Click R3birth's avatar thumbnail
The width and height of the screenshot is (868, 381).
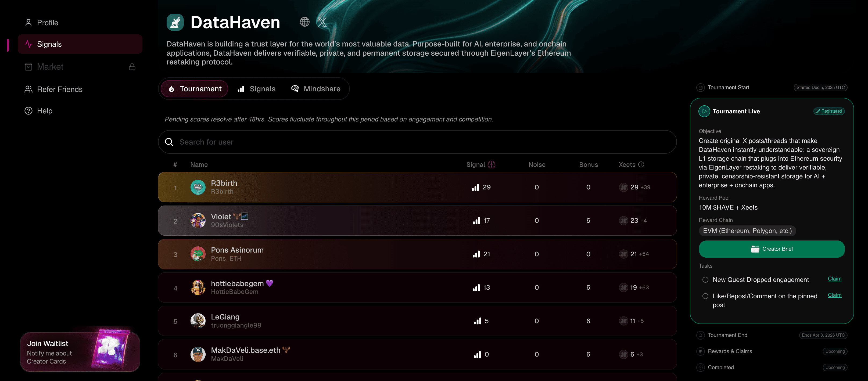(x=198, y=187)
